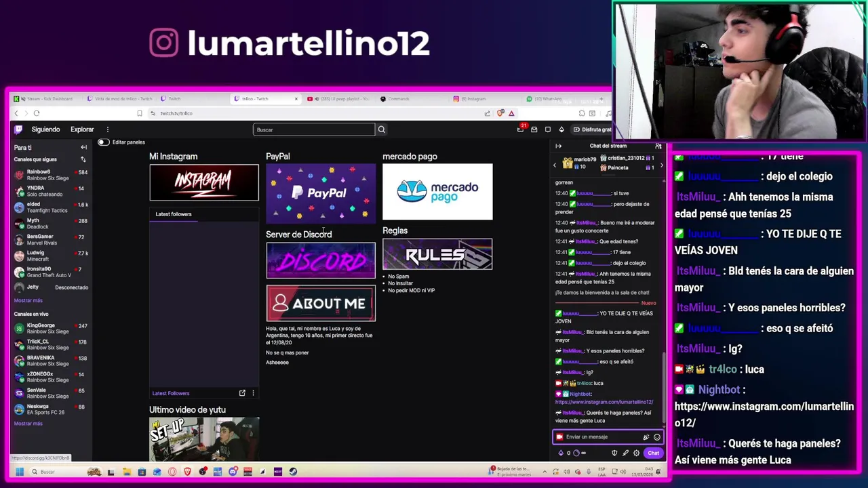Image resolution: width=868 pixels, height=488 pixels.
Task: Show hidden system tray icons
Action: (544, 472)
